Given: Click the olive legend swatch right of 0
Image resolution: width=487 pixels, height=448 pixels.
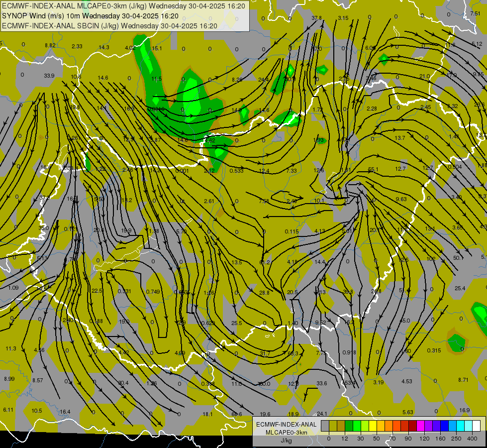Looking at the screenshot, I should [x=333, y=426].
